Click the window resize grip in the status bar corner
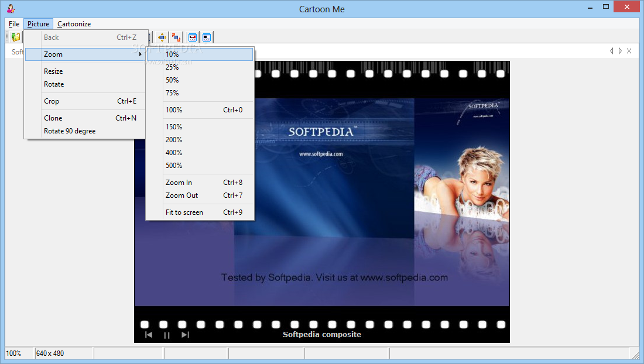 tap(635, 355)
